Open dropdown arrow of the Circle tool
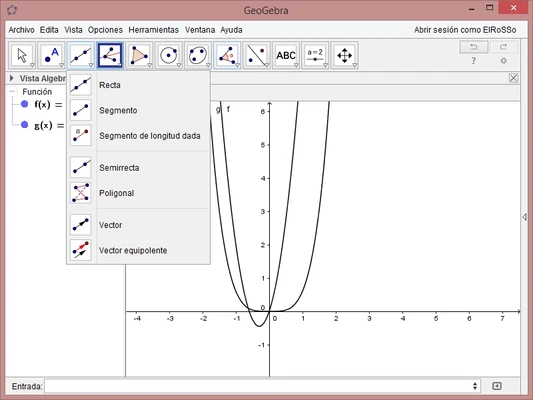This screenshot has height=400, width=533. [x=179, y=65]
